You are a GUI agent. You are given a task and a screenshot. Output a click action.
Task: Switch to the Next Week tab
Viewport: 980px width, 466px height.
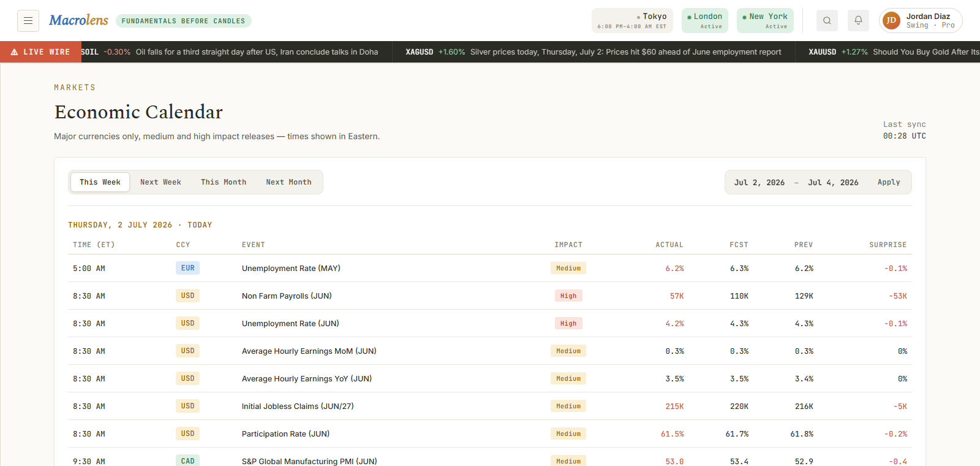pyautogui.click(x=160, y=182)
